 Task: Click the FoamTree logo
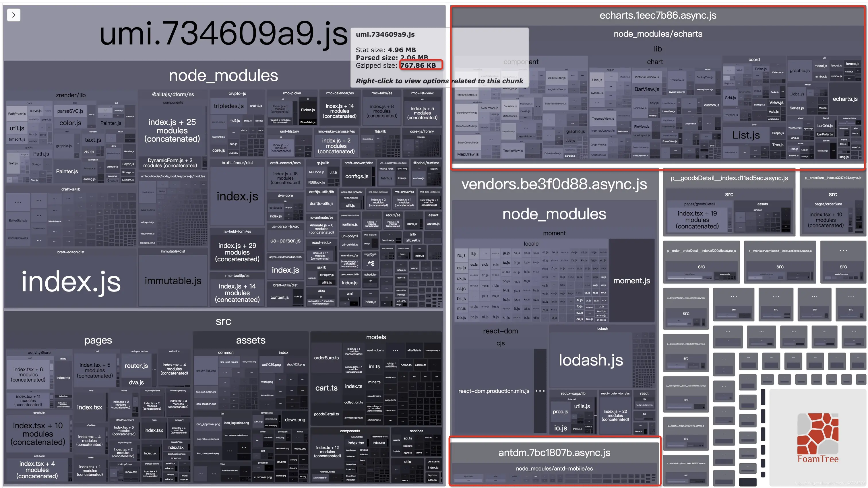818,438
